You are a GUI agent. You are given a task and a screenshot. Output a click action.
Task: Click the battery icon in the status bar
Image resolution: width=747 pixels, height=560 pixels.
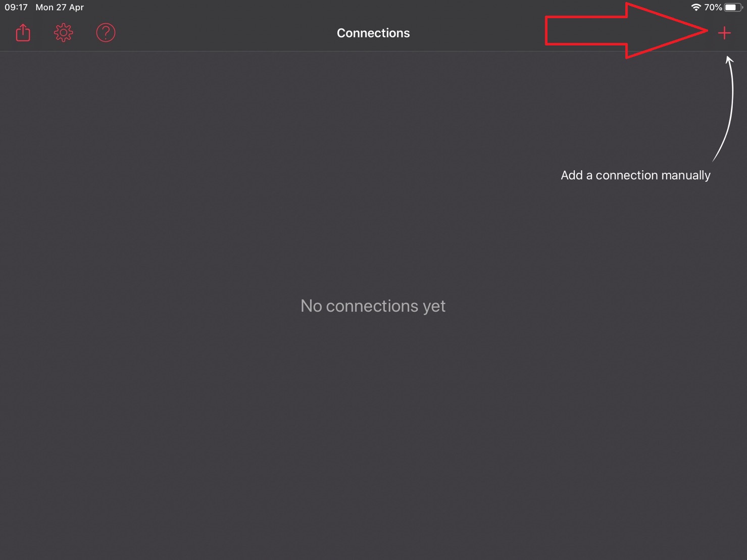(733, 7)
